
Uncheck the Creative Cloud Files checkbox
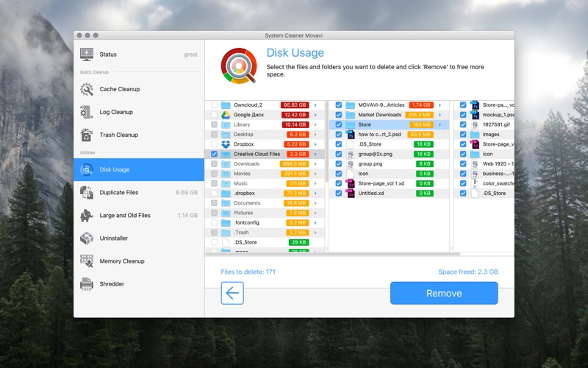coord(214,154)
